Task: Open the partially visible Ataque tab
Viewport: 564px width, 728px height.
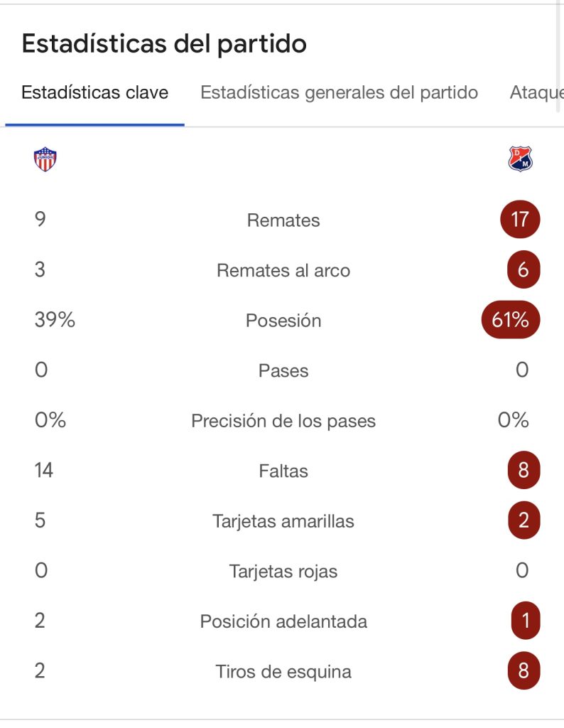Action: (x=536, y=93)
